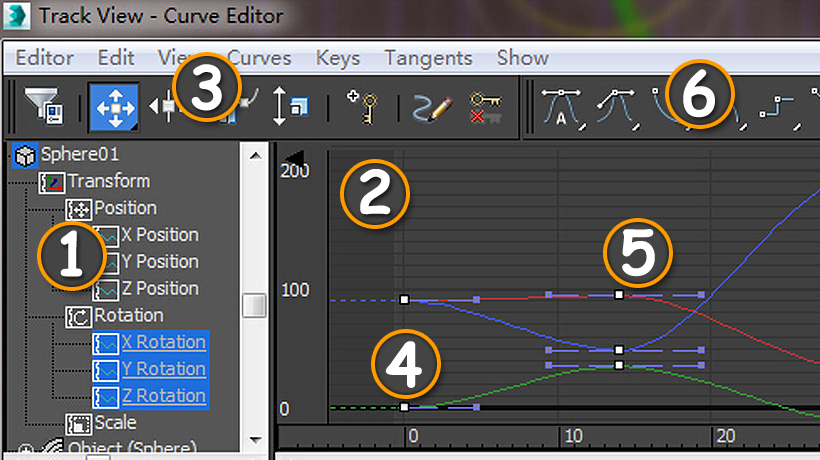The image size is (820, 460).
Task: Click the controller list scrollbar thumb
Action: (x=255, y=306)
